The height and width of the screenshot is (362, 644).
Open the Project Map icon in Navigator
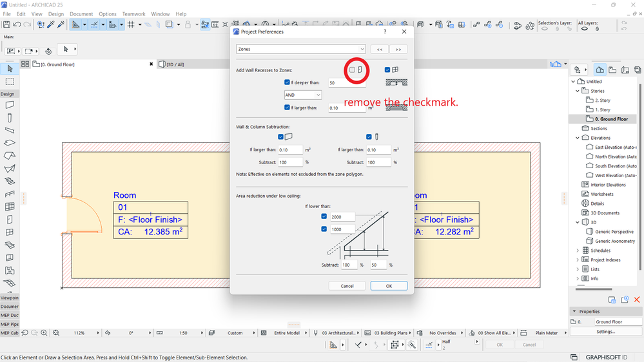point(600,70)
